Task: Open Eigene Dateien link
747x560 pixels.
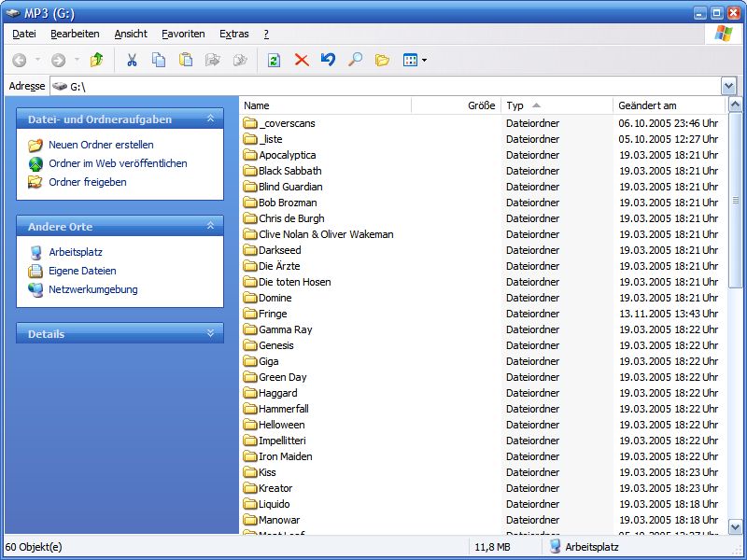Action: (82, 271)
